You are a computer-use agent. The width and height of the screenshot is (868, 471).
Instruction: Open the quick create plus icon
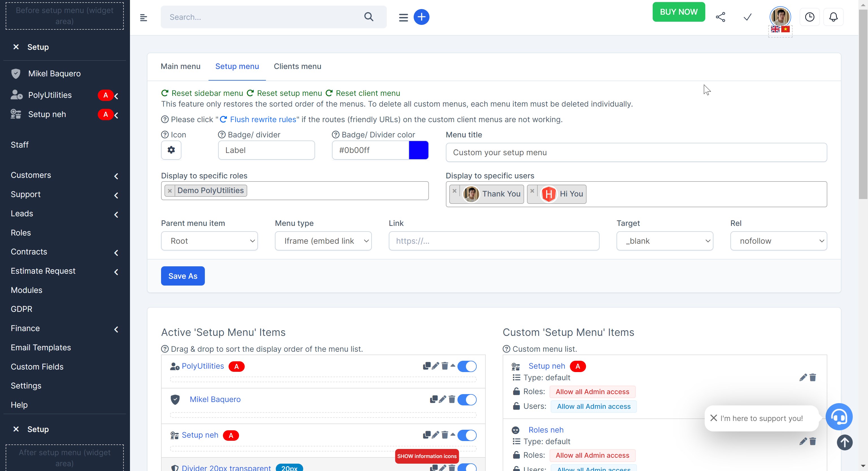(422, 17)
